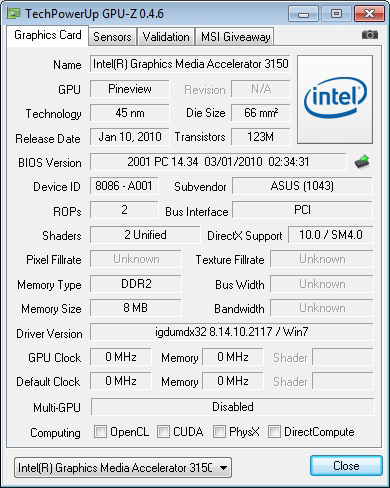Click the Close button
The image size is (390, 488).
(346, 466)
